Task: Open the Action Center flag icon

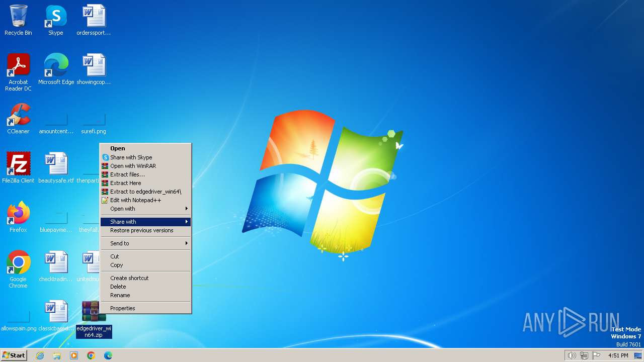Action: coord(596,355)
